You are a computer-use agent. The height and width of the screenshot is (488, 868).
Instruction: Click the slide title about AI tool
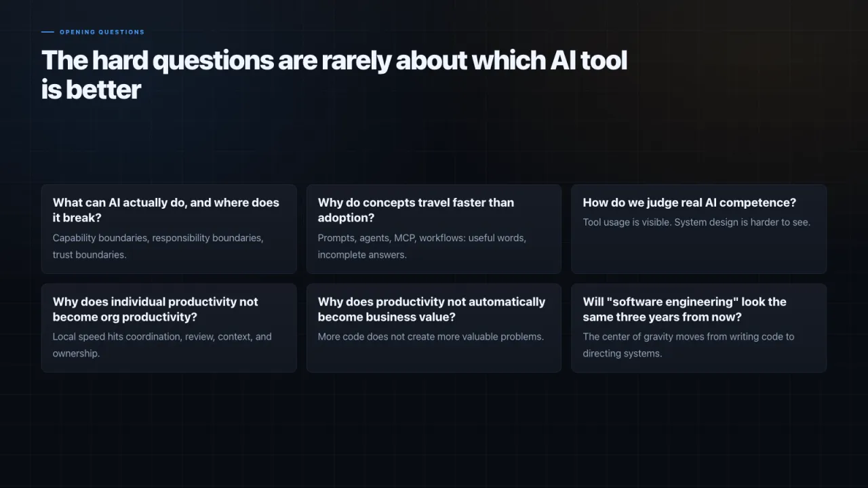pyautogui.click(x=334, y=75)
